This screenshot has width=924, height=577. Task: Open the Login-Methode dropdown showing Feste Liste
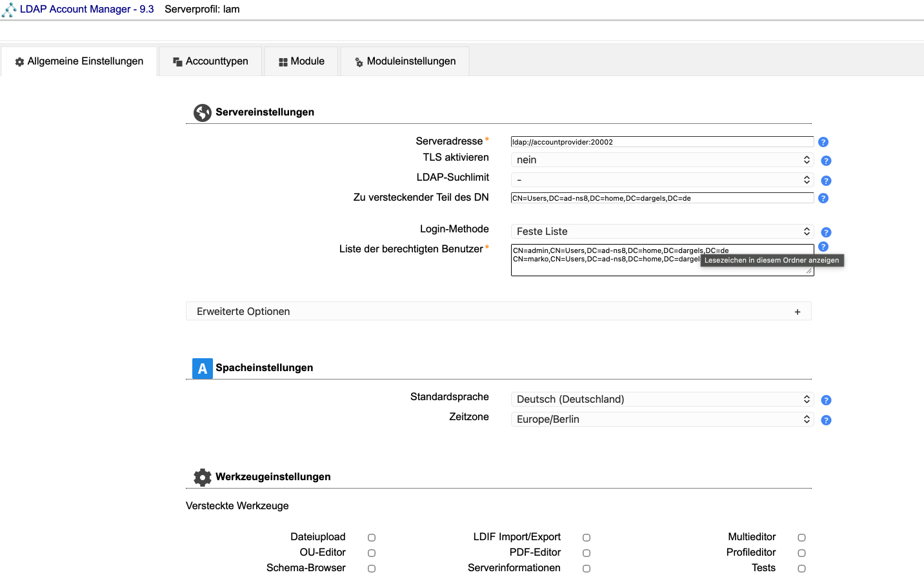pyautogui.click(x=661, y=232)
